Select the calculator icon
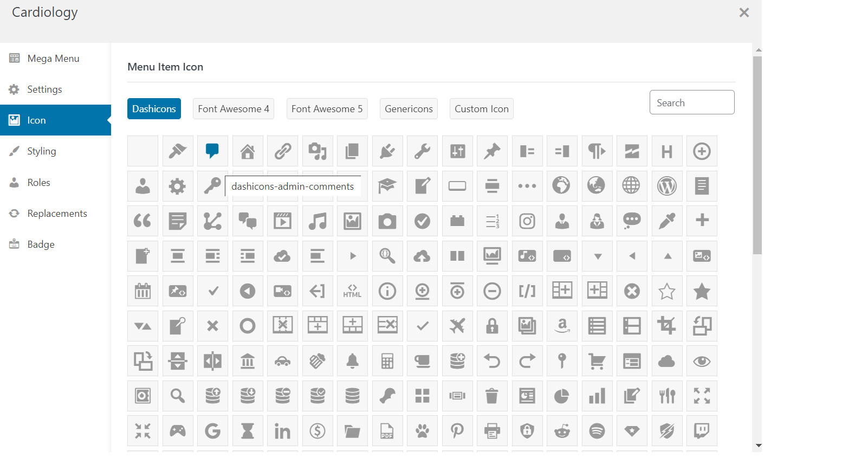This screenshot has height=464, width=868. (x=387, y=361)
